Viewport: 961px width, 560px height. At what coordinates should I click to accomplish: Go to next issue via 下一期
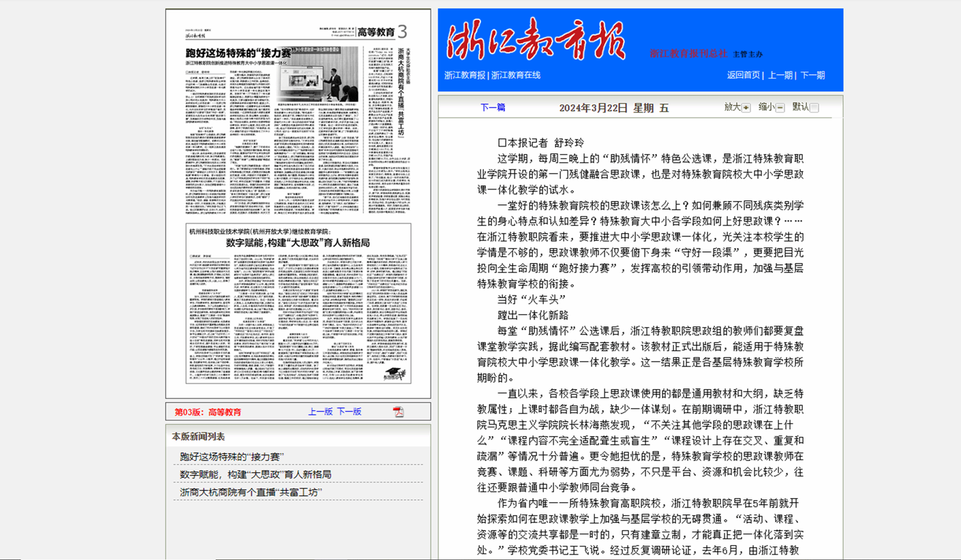click(x=812, y=75)
